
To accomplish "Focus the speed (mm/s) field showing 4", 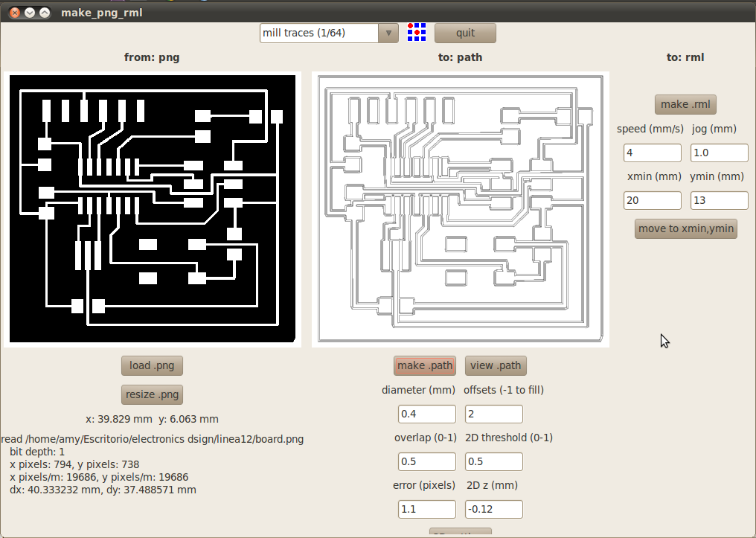I will pos(652,153).
